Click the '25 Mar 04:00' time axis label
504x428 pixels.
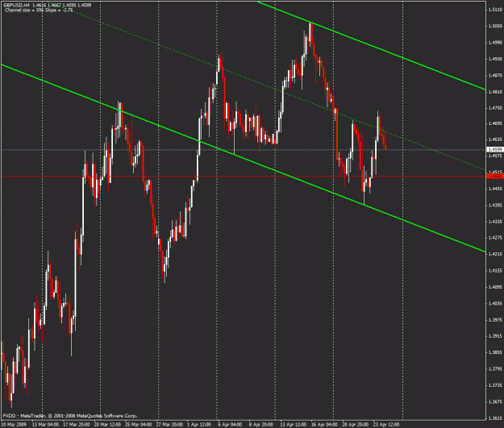139,425
